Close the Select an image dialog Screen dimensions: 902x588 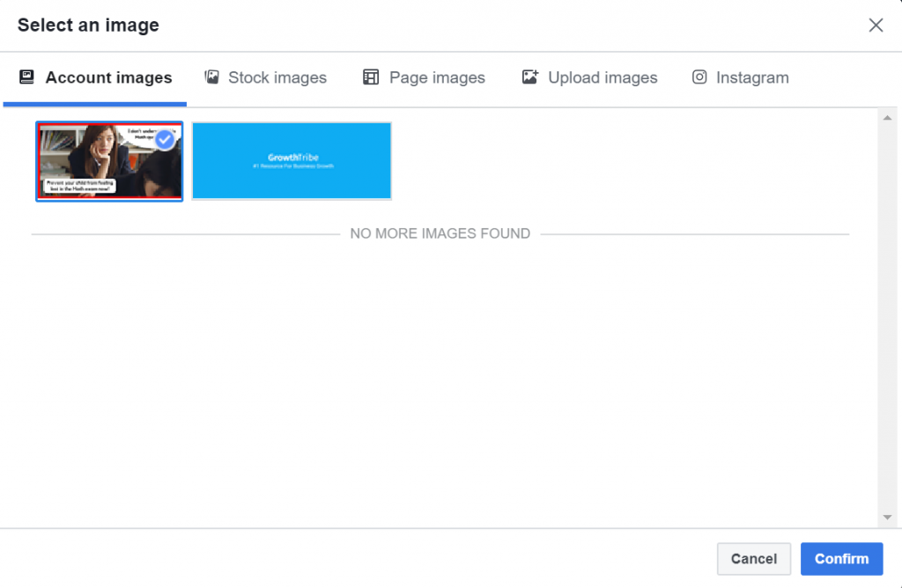point(876,26)
